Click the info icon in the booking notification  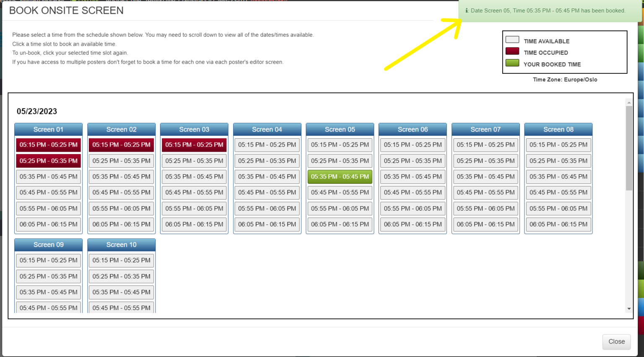point(467,10)
